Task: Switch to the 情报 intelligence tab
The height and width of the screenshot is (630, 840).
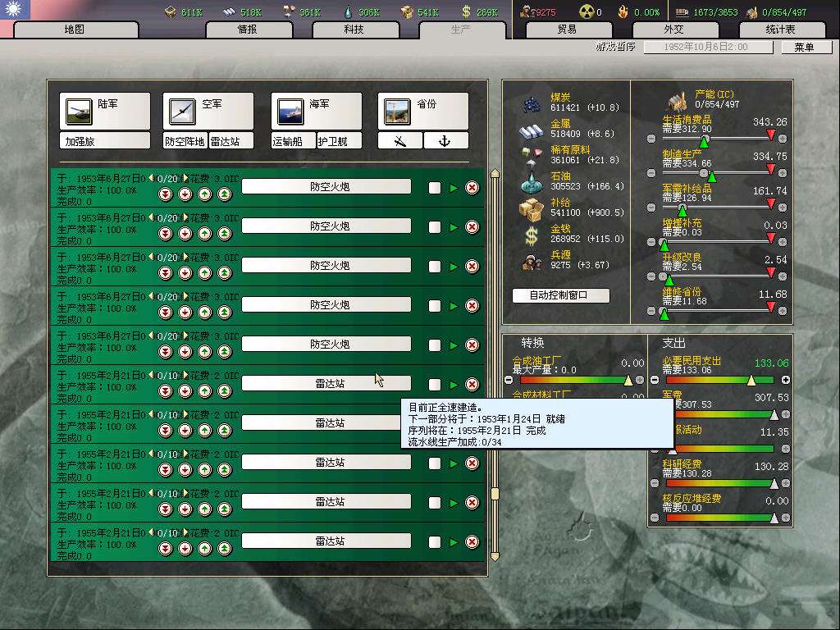Action: tap(248, 30)
